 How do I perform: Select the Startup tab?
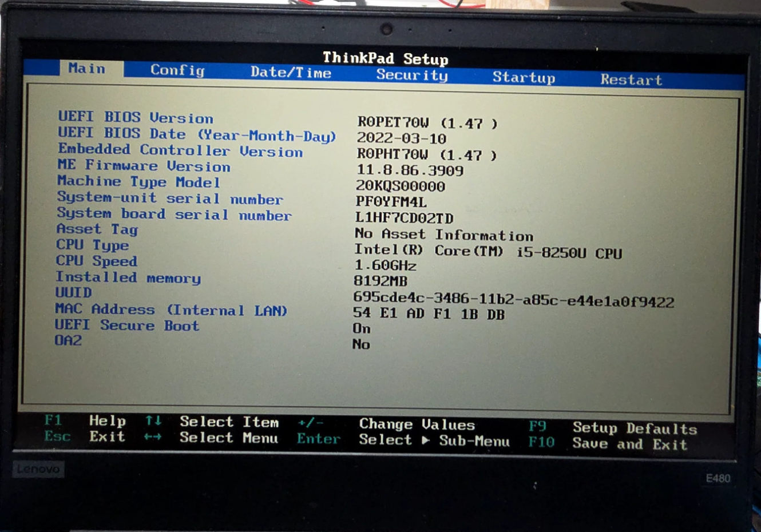[524, 78]
